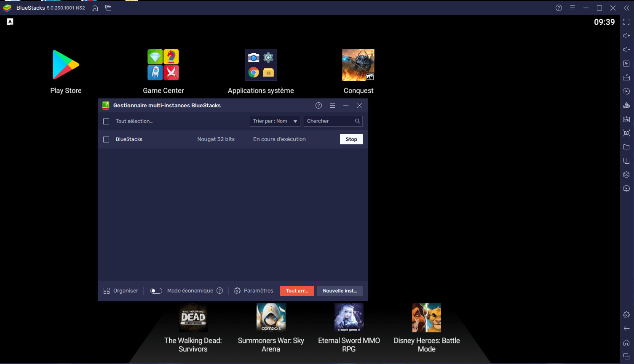Viewport: 634px width, 364px height.
Task: Open the instance manager hamburger menu
Action: tap(332, 106)
